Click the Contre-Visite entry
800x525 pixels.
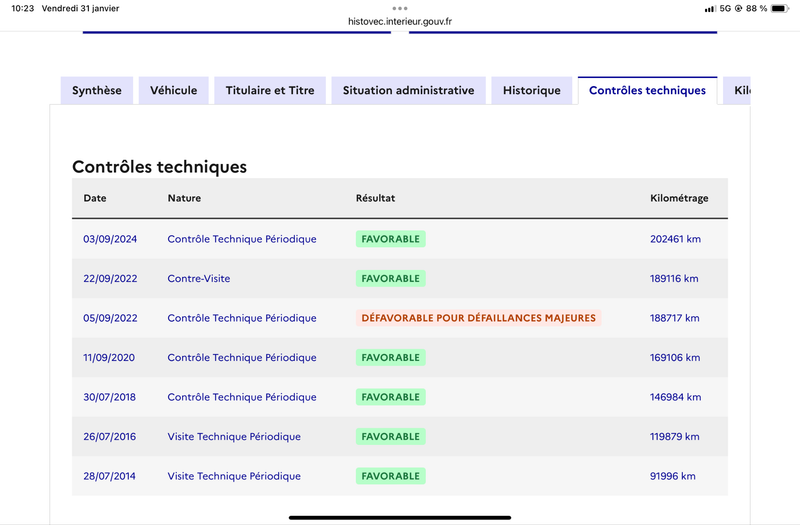point(198,279)
